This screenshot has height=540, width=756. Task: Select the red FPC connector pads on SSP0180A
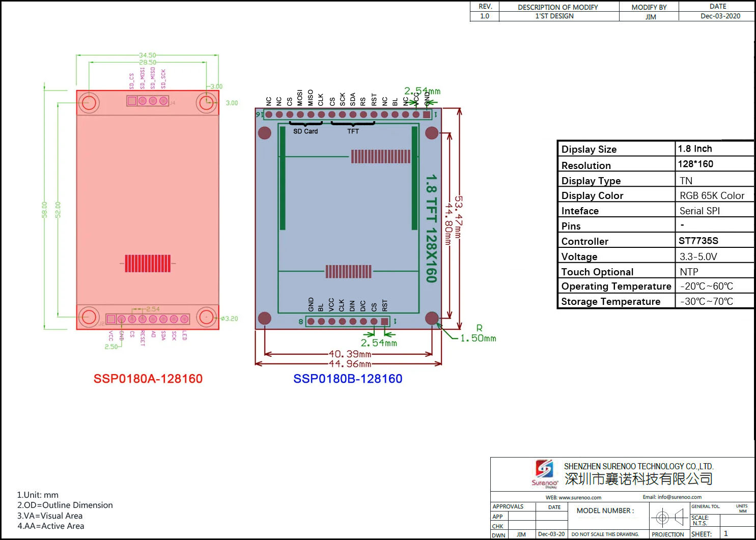pyautogui.click(x=148, y=263)
